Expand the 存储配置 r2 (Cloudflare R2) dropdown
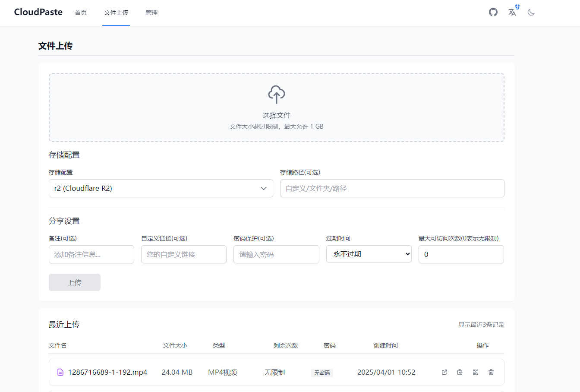This screenshot has width=580, height=392. tap(161, 188)
